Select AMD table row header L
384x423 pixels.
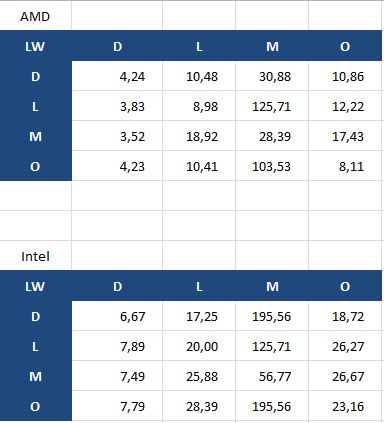point(35,106)
